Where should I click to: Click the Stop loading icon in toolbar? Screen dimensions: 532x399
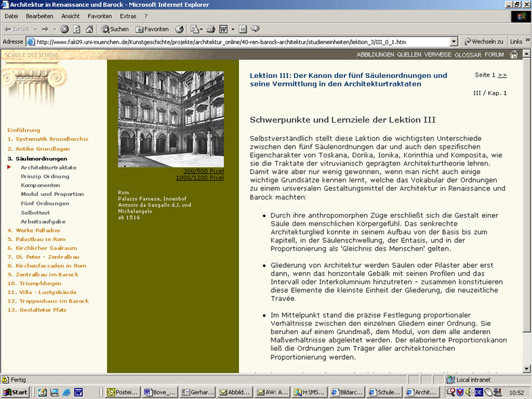(64, 29)
